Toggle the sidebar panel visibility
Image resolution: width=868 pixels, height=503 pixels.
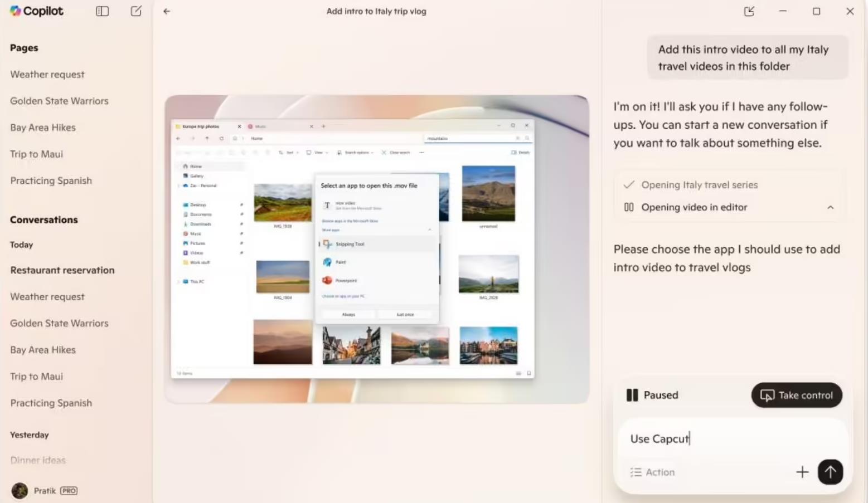(103, 11)
